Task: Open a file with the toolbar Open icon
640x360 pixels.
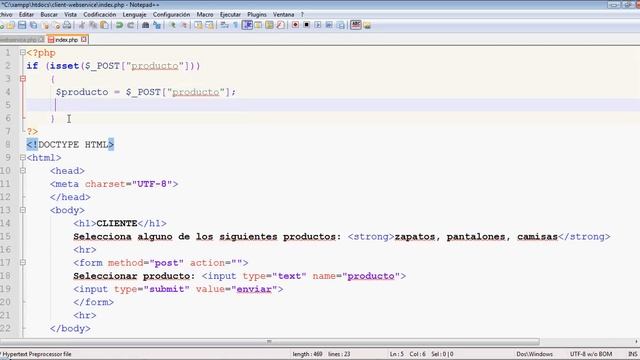Action: (11, 25)
